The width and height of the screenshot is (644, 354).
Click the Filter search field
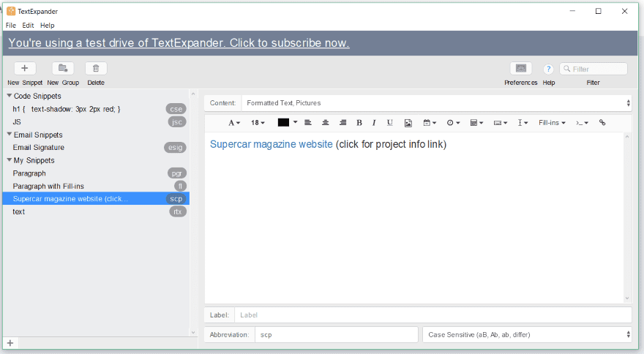click(594, 69)
